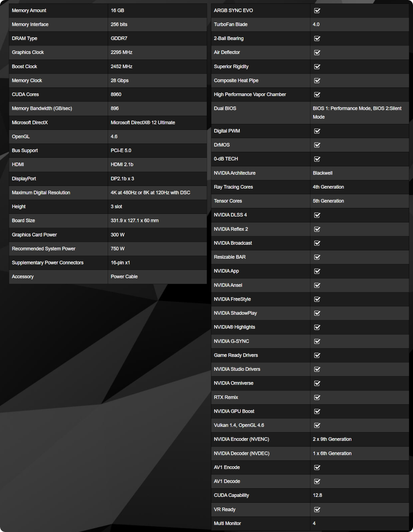Click the NVIDIA Architecture Blackwell value

[322, 173]
